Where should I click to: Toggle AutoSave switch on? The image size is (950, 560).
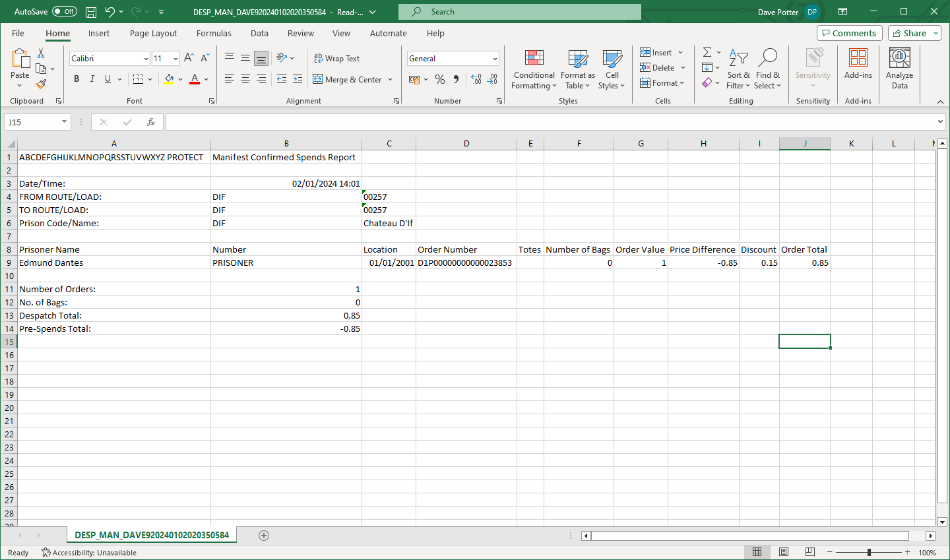click(65, 12)
